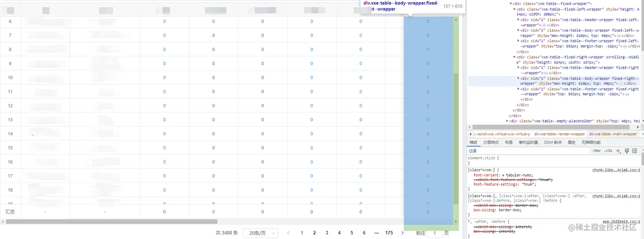The width and height of the screenshot is (644, 239).
Task: Select div.vxe-table--render-wrapper in breadcrumb
Action: 560,134
